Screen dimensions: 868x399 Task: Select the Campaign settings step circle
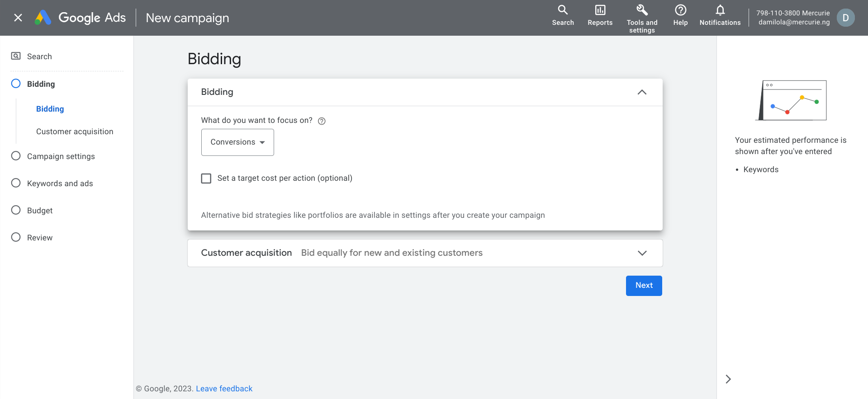[16, 156]
